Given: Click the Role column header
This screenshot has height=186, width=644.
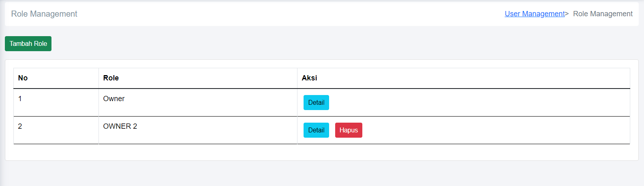Looking at the screenshot, I should pyautogui.click(x=111, y=78).
